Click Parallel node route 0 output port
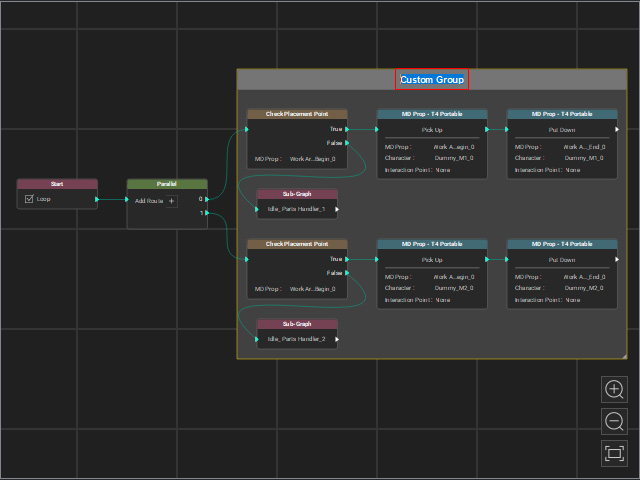This screenshot has width=640, height=480. (x=207, y=199)
